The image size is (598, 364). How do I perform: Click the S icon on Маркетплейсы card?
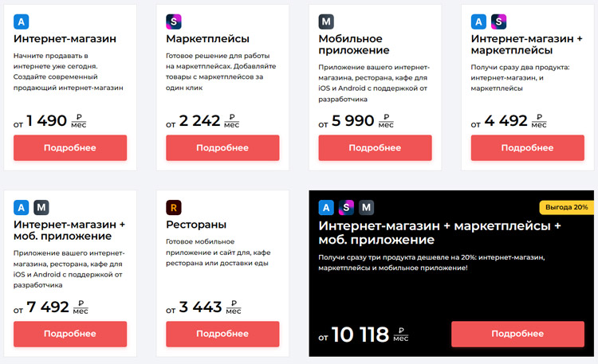(174, 22)
